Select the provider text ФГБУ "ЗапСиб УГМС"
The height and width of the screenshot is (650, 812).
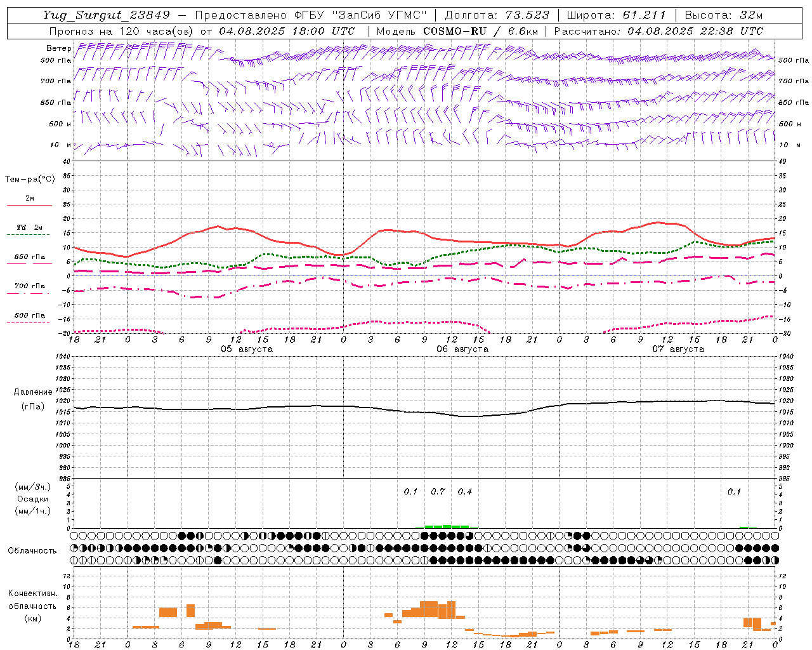[x=360, y=15]
